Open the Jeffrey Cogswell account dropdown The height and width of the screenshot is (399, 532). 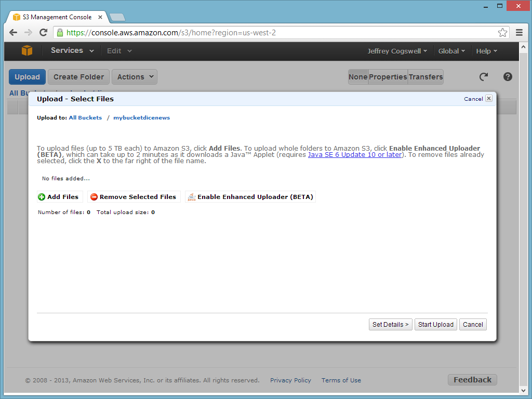(397, 51)
